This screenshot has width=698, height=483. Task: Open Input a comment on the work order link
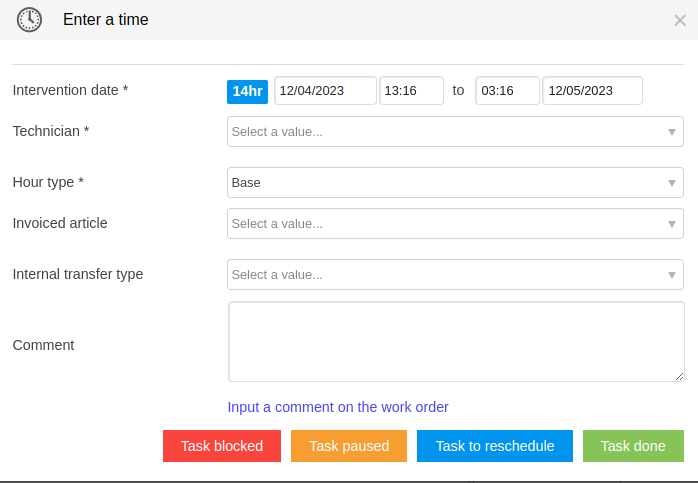coord(338,407)
